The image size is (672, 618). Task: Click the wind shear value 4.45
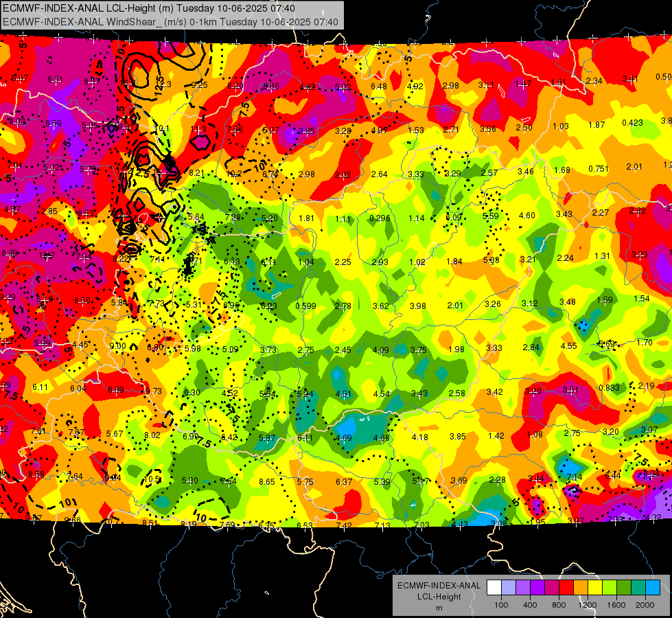(80, 345)
